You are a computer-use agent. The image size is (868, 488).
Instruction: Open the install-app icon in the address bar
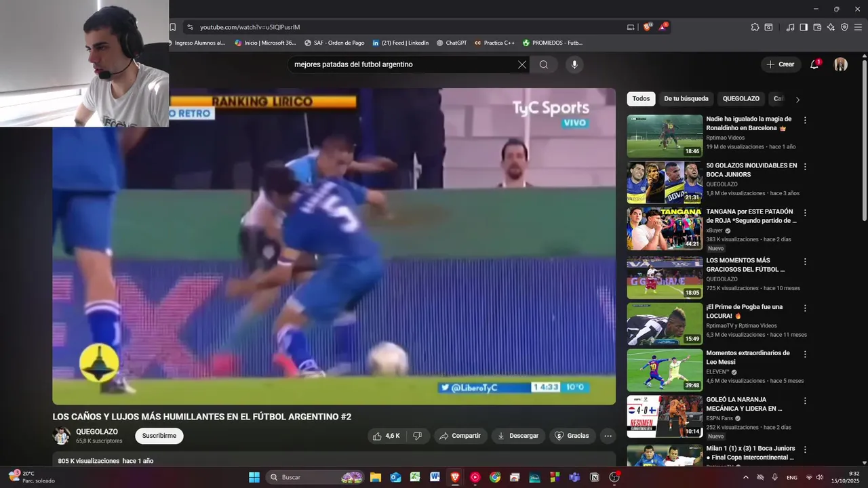(631, 27)
